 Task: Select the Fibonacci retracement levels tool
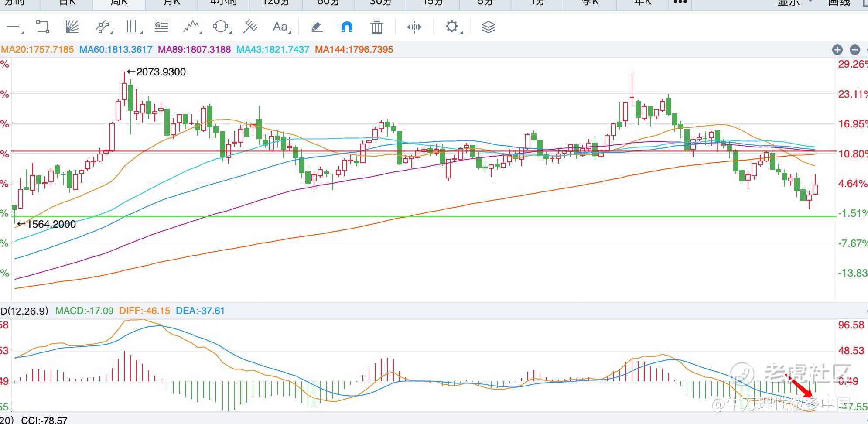161,27
